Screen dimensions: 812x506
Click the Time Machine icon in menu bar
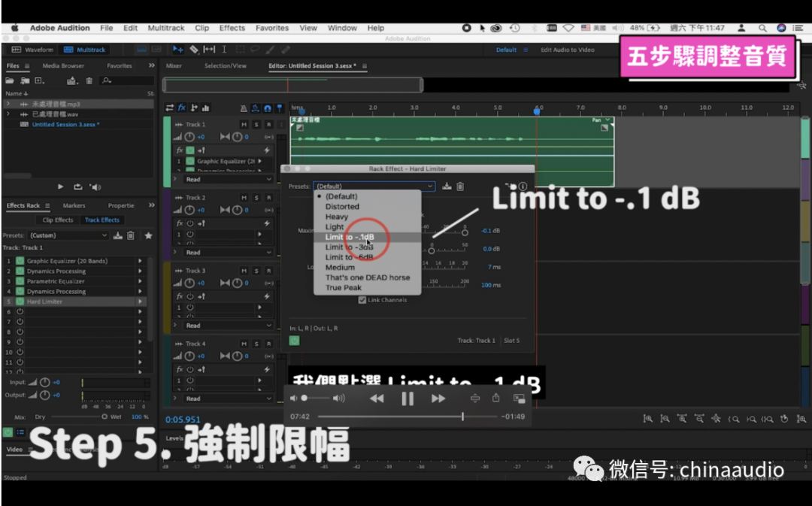pyautogui.click(x=515, y=28)
